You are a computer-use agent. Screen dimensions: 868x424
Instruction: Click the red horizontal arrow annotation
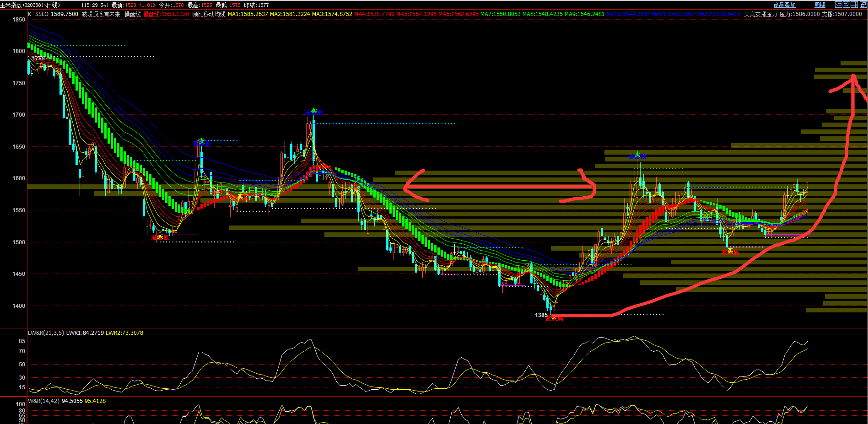pos(499,187)
